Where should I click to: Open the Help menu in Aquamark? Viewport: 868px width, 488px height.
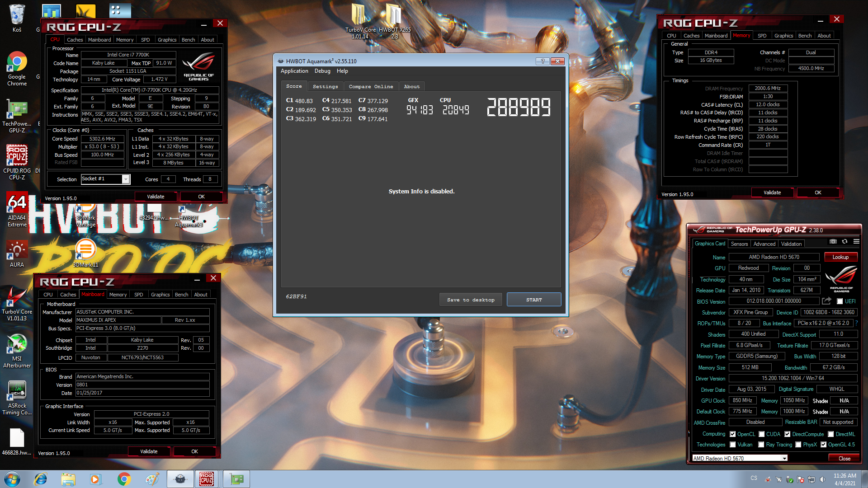(342, 71)
